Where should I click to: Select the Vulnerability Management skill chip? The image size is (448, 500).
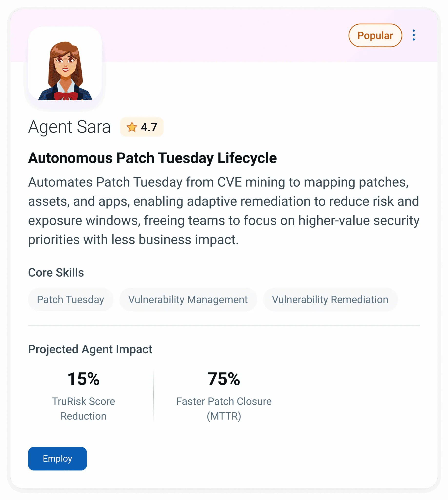point(188,299)
